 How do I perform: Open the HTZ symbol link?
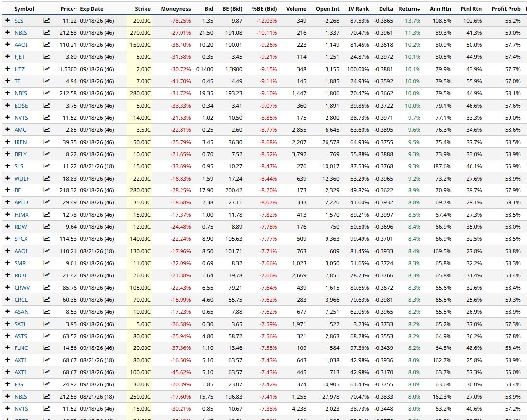[19, 69]
